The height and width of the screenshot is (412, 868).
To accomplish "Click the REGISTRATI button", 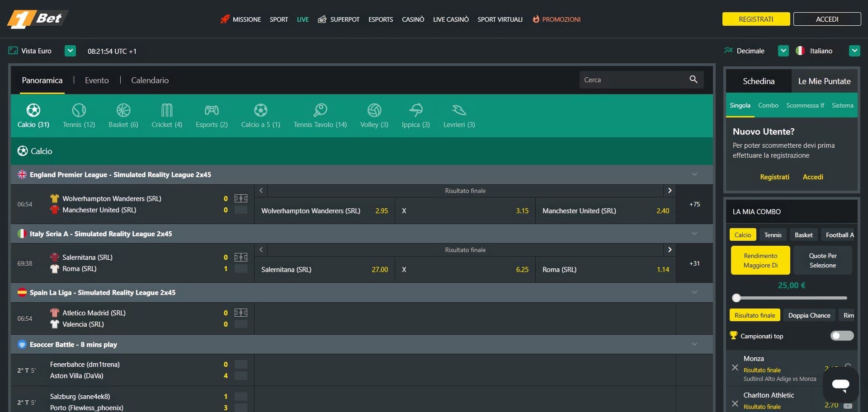I will pos(756,19).
